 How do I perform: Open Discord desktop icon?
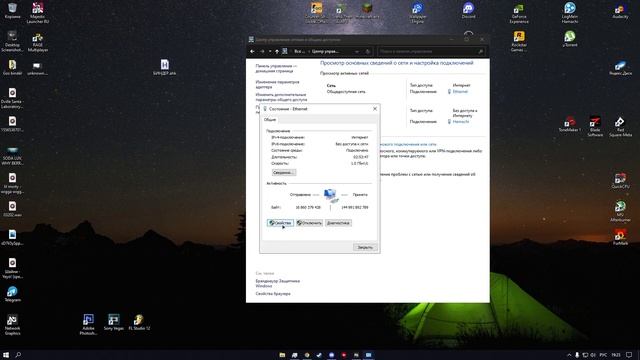[468, 11]
